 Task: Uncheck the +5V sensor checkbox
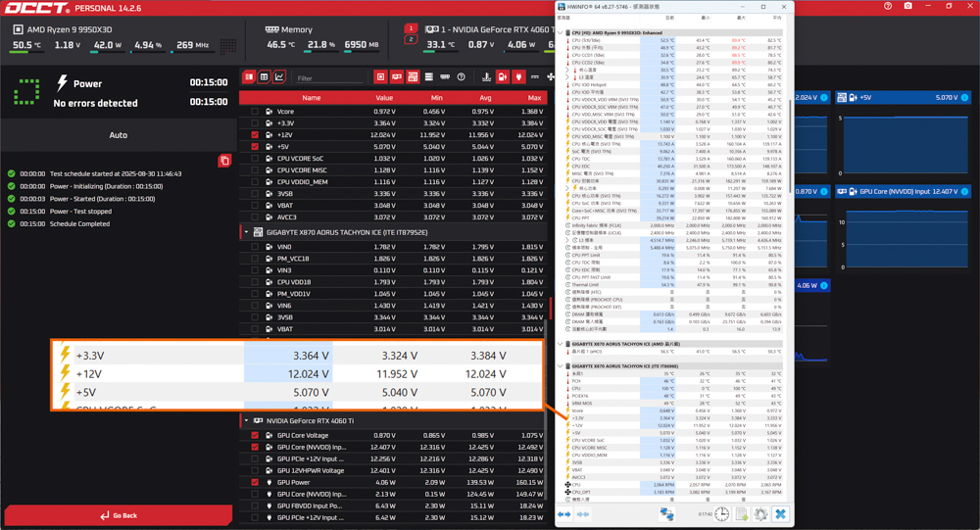[x=255, y=147]
